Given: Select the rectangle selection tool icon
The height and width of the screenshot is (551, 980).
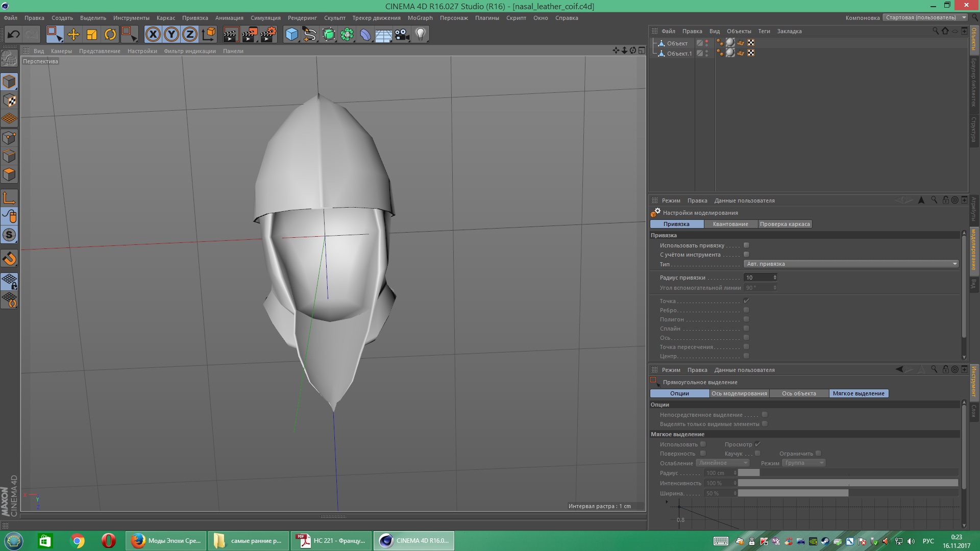Looking at the screenshot, I should [55, 35].
